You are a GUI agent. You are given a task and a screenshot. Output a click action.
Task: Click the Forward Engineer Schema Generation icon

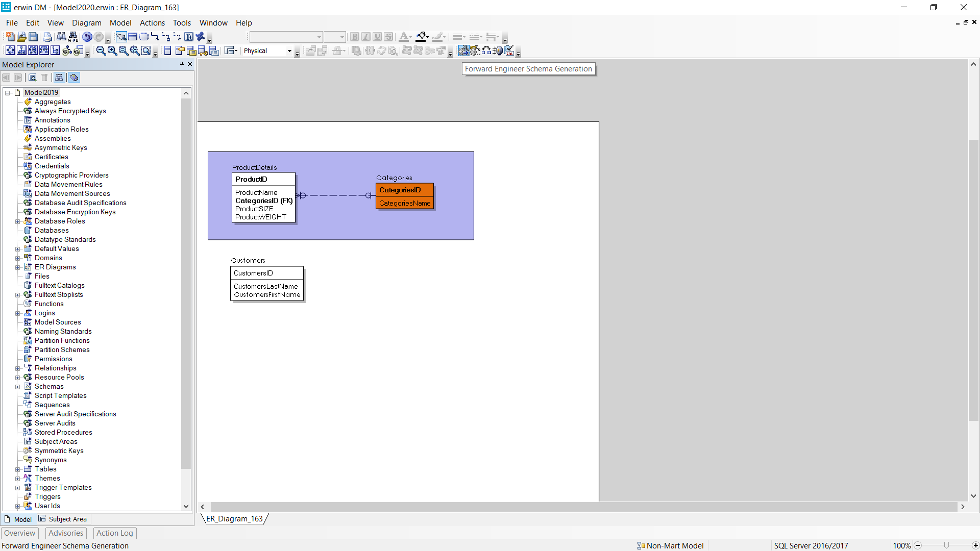point(463,51)
